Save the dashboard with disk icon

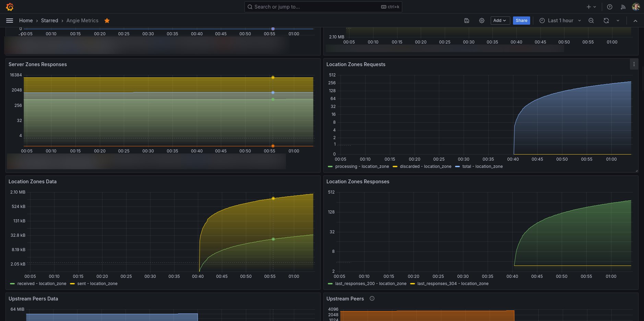point(467,21)
